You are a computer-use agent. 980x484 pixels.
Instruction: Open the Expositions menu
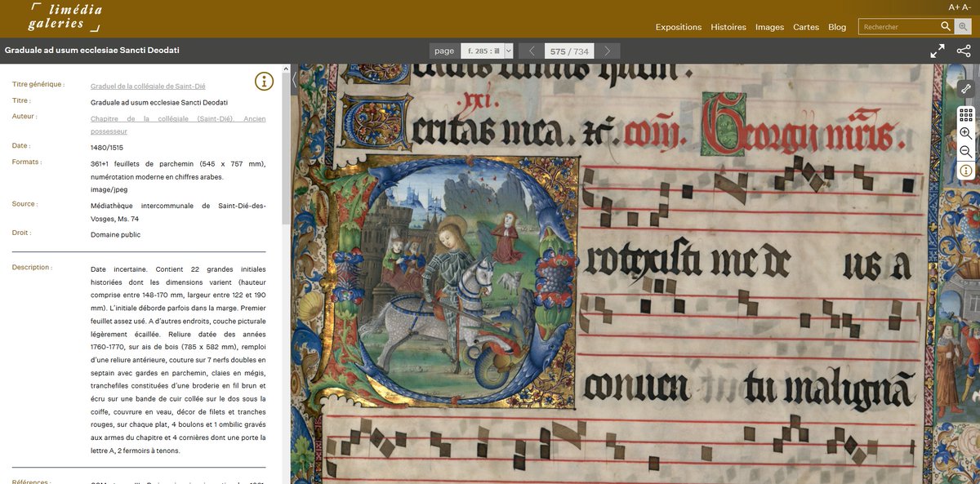point(679,27)
